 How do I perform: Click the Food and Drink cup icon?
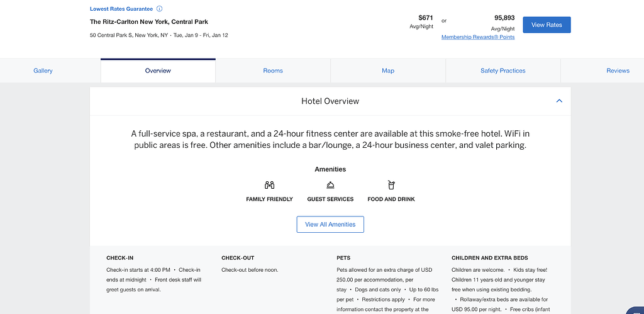[x=391, y=185]
